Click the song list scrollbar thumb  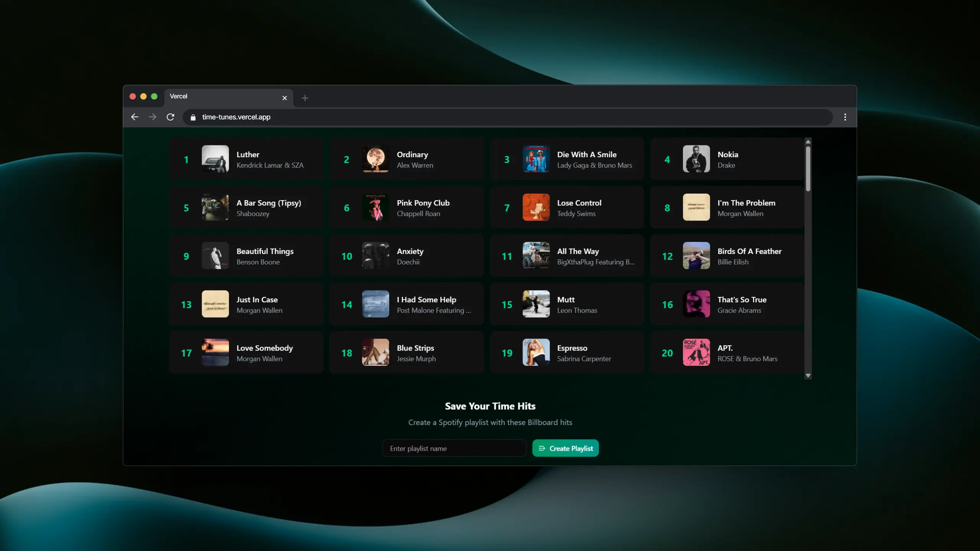click(808, 169)
